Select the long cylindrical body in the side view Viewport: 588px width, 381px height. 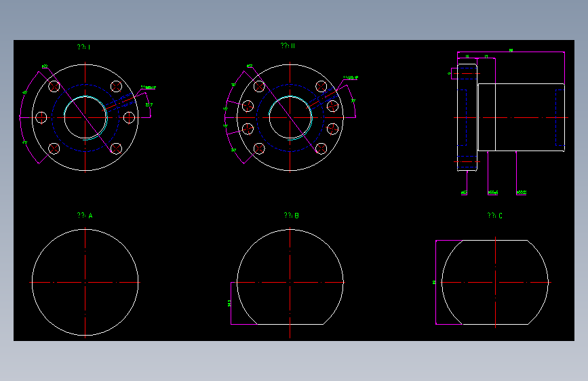[522, 117]
